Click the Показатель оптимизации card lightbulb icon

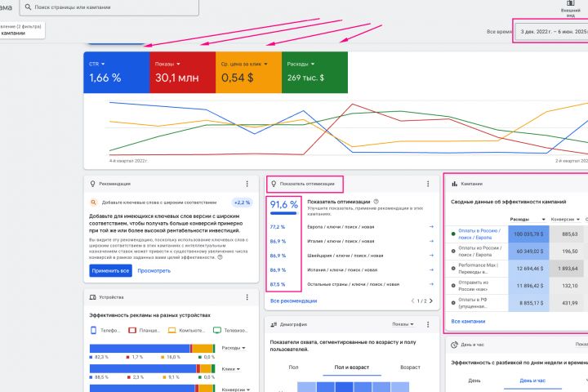[274, 184]
